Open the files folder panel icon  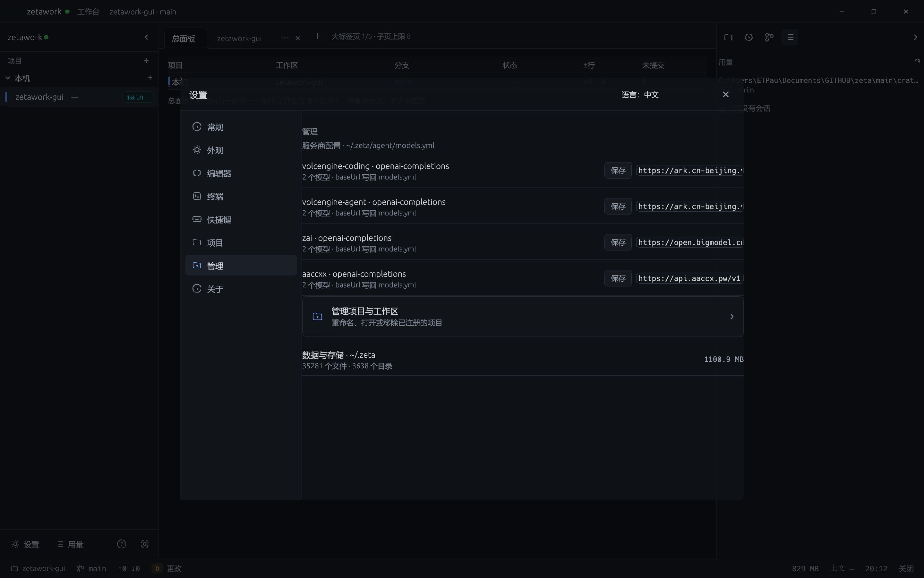(728, 37)
